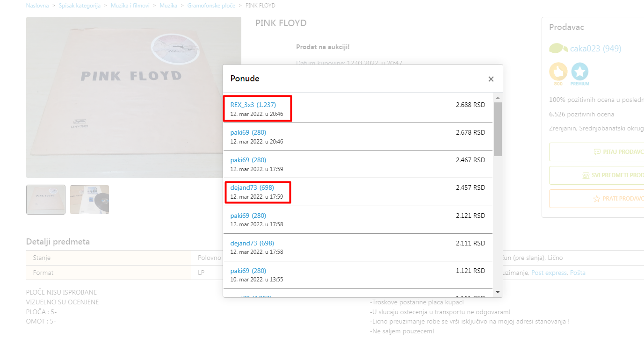Click the thumbs-up seller badge icon
This screenshot has width=644, height=338.
tap(558, 72)
